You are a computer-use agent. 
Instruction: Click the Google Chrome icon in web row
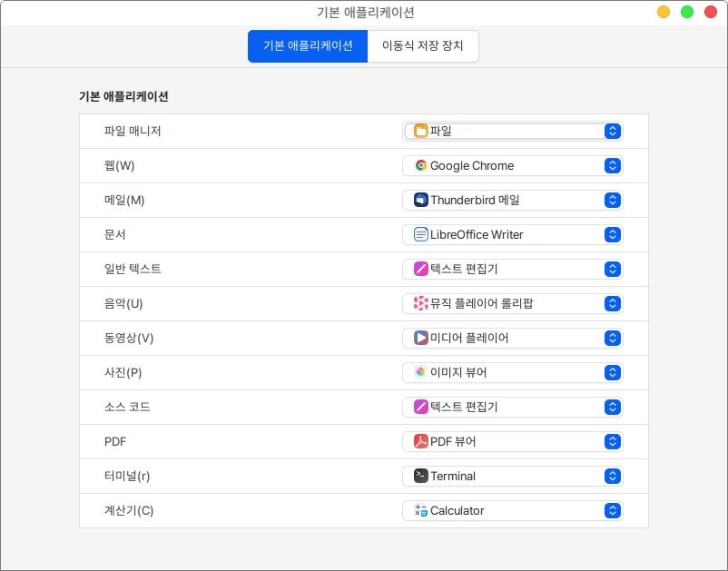tap(421, 165)
